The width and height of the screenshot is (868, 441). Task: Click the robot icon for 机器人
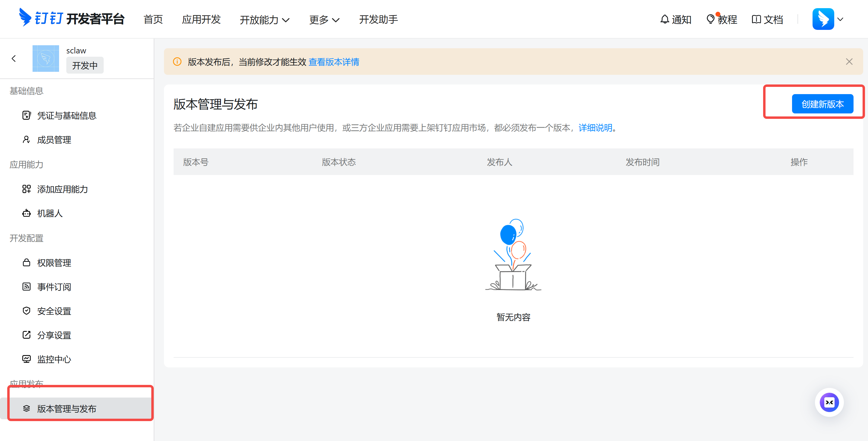tap(26, 213)
